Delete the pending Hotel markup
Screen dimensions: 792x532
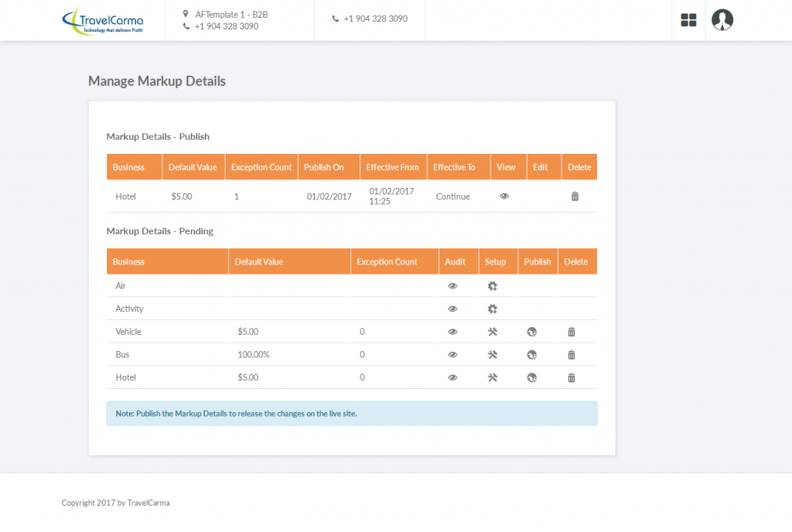(x=571, y=377)
